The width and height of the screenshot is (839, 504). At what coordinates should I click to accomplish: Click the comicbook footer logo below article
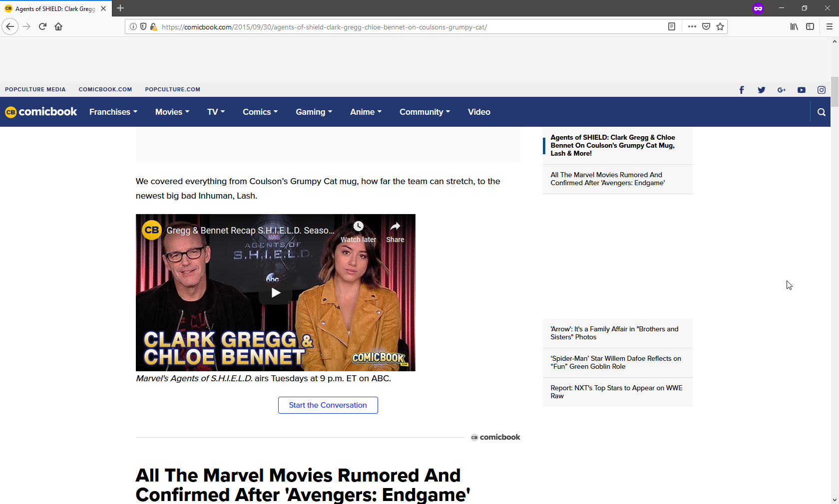coord(495,437)
